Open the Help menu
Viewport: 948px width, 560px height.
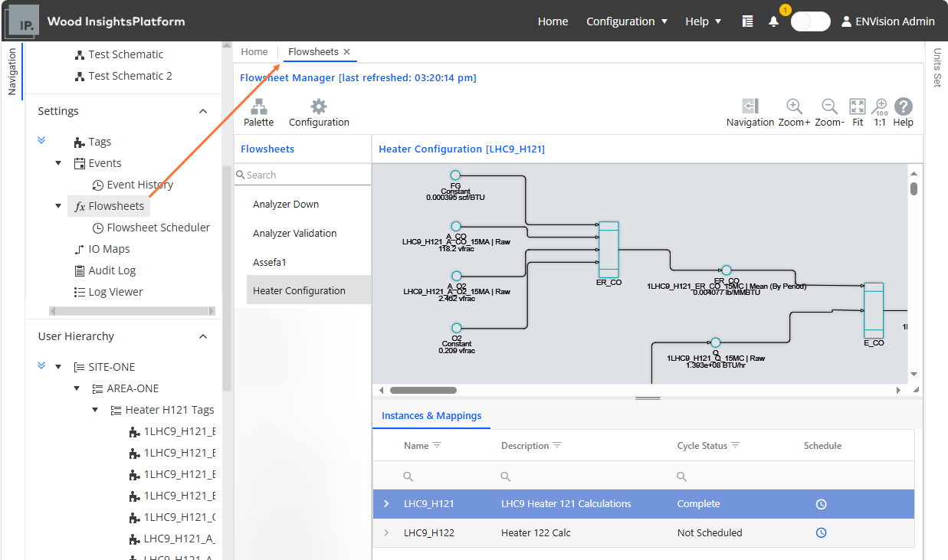(703, 21)
